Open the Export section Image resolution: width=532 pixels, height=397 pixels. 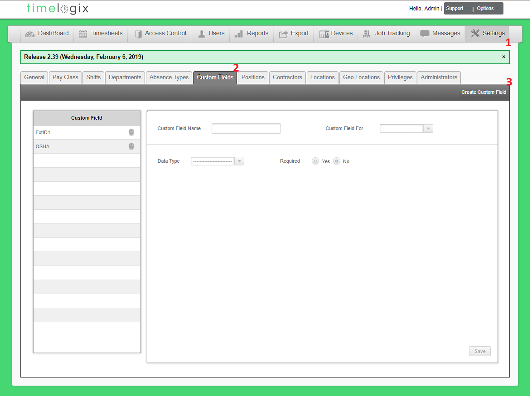pyautogui.click(x=294, y=34)
